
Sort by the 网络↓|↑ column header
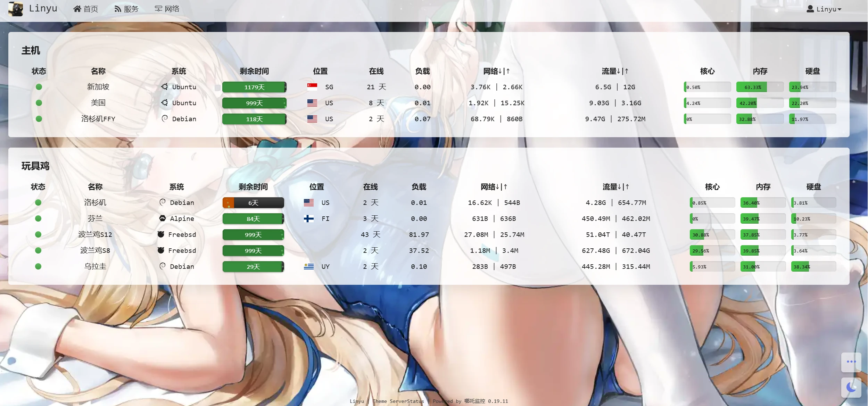click(496, 71)
